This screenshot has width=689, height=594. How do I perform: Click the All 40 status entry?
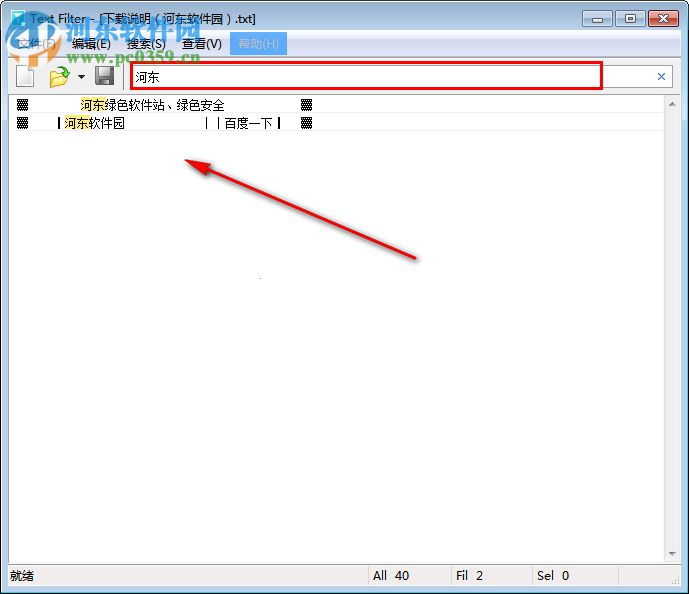(x=391, y=576)
